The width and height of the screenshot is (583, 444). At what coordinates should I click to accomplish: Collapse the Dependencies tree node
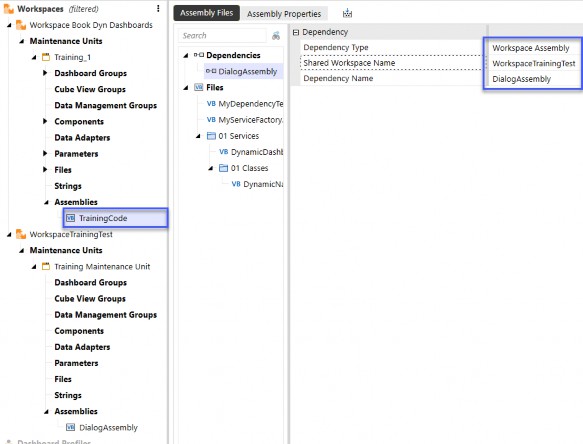click(186, 55)
